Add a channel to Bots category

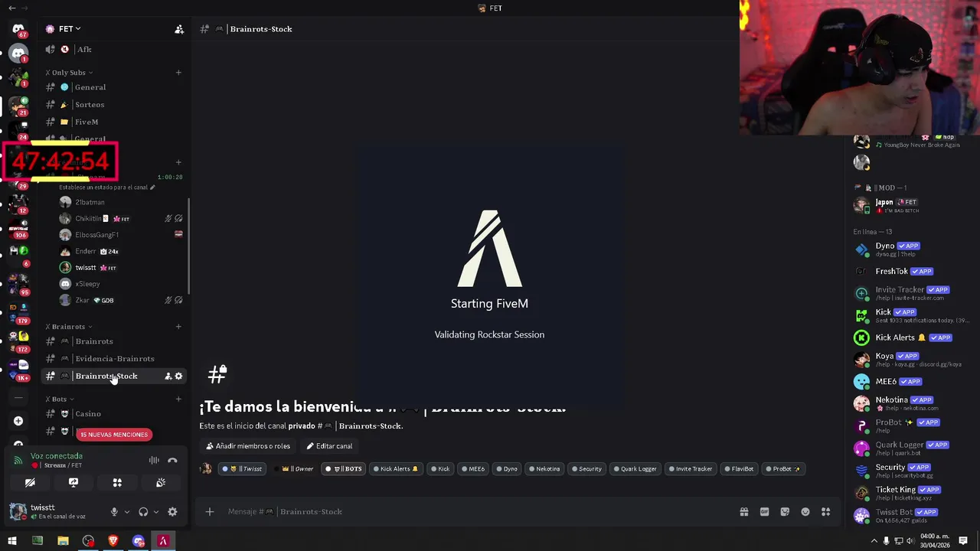tap(178, 399)
